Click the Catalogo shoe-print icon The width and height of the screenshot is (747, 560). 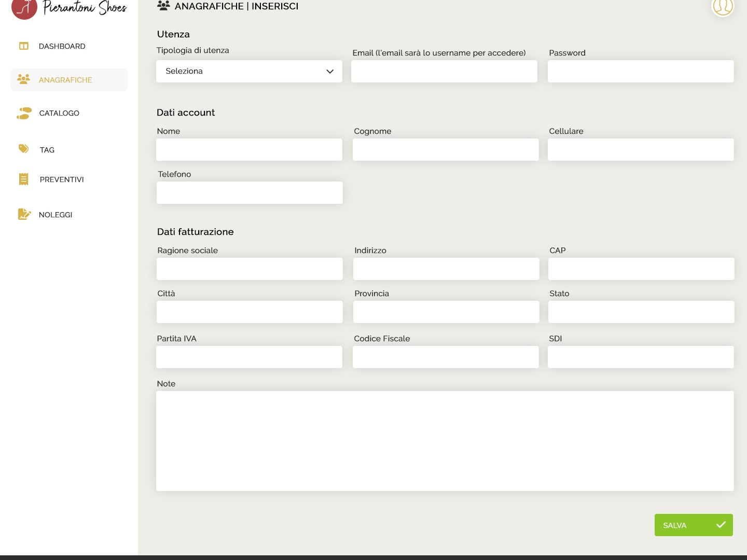[24, 113]
